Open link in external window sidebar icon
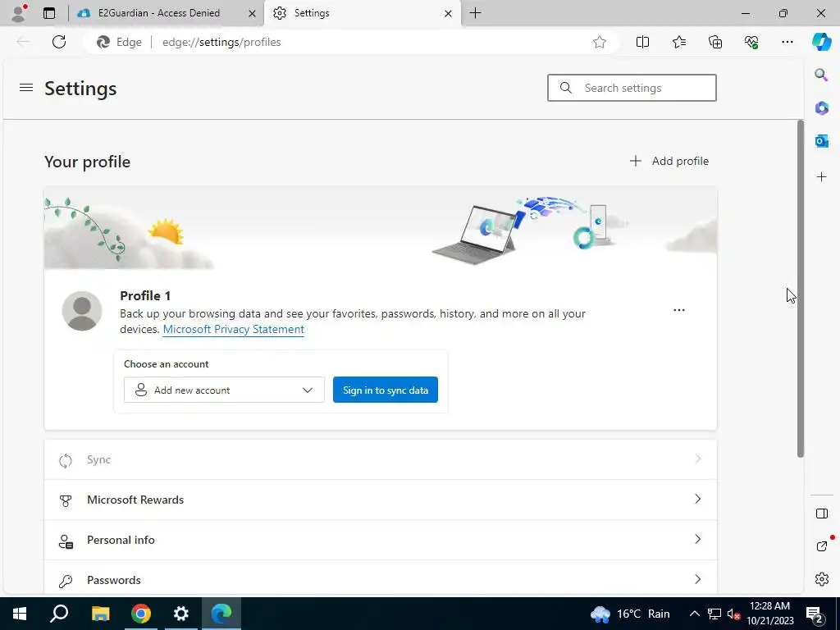 point(822,546)
